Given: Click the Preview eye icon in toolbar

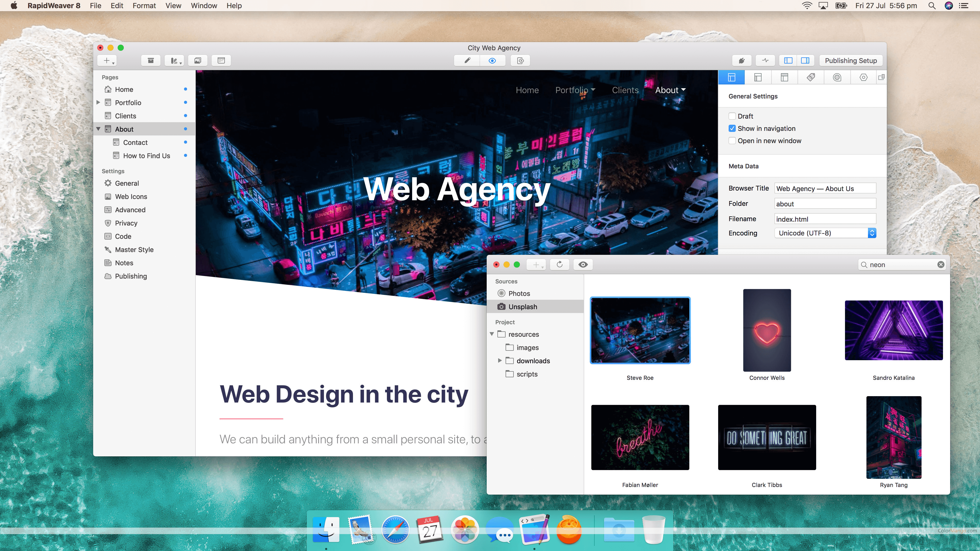Looking at the screenshot, I should pos(492,60).
